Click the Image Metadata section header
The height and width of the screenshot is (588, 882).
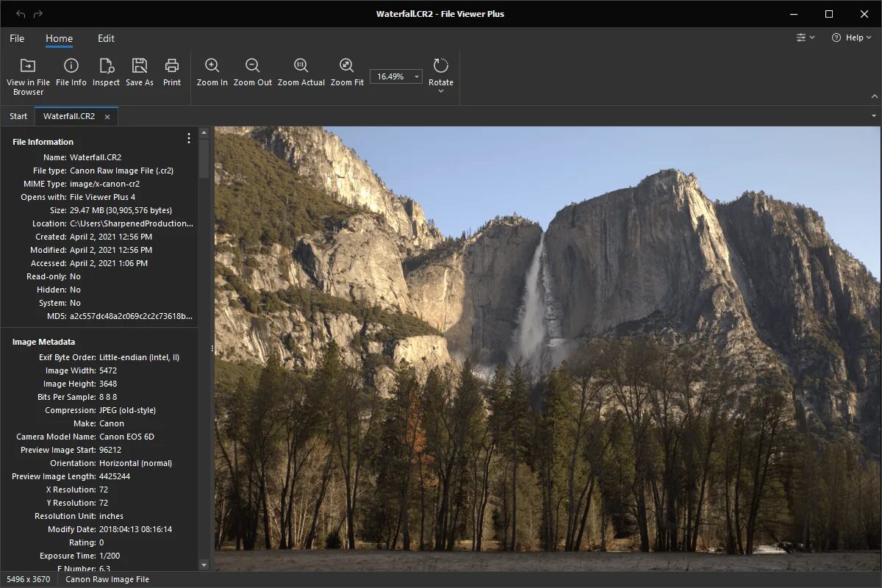(43, 342)
